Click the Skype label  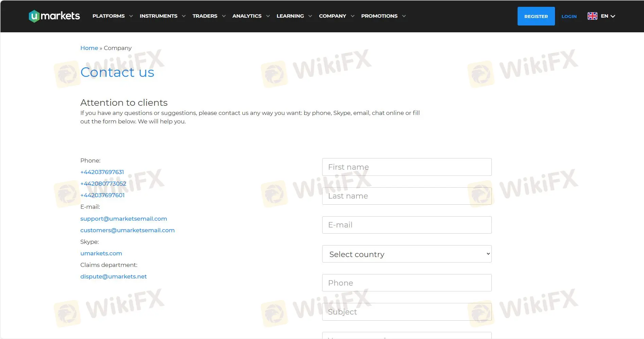[89, 242]
